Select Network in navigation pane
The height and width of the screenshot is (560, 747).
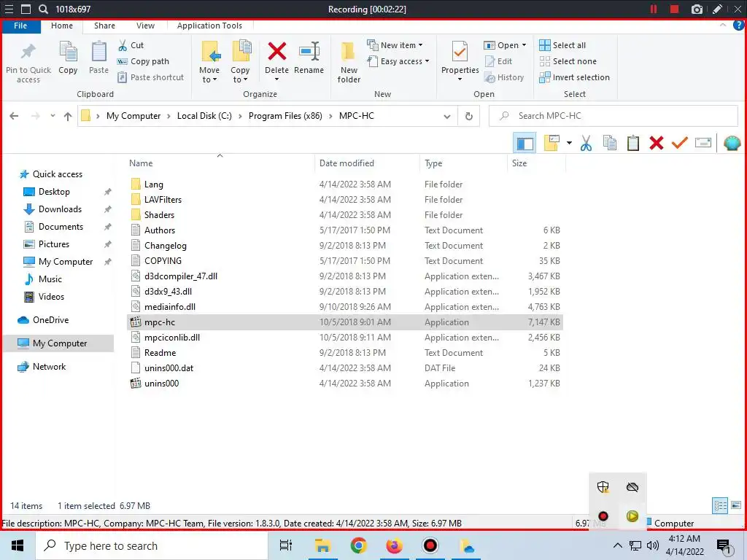point(49,367)
